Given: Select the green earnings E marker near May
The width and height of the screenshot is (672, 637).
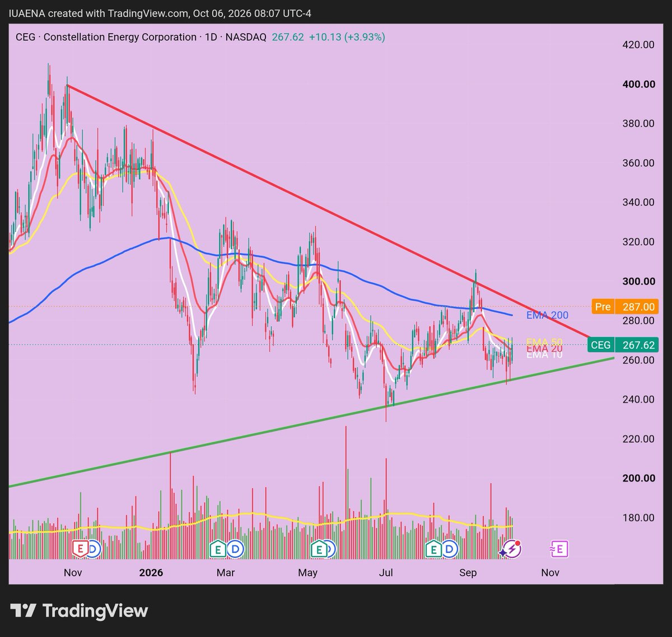Looking at the screenshot, I should (320, 549).
